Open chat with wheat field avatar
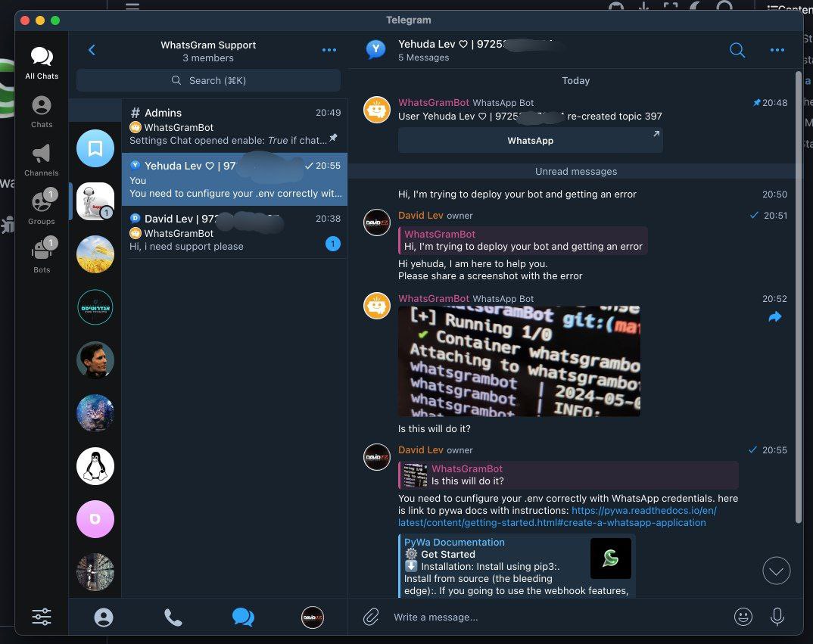This screenshot has height=644, width=813. tap(95, 254)
